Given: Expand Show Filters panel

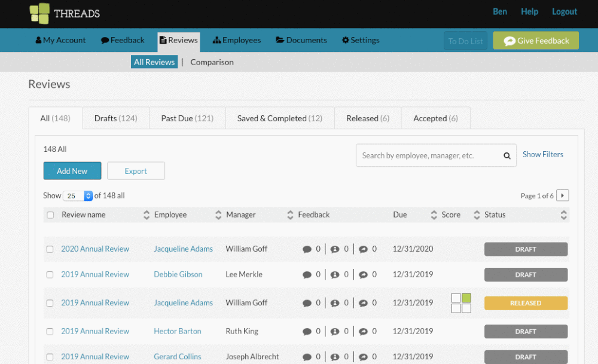Looking at the screenshot, I should (543, 154).
